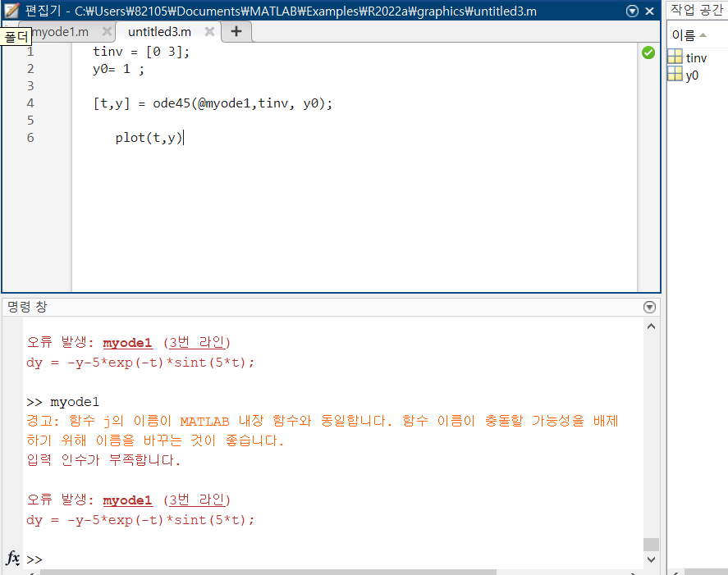Open command window actions dropdown
Viewport: 728px width, 575px height.
[x=649, y=307]
